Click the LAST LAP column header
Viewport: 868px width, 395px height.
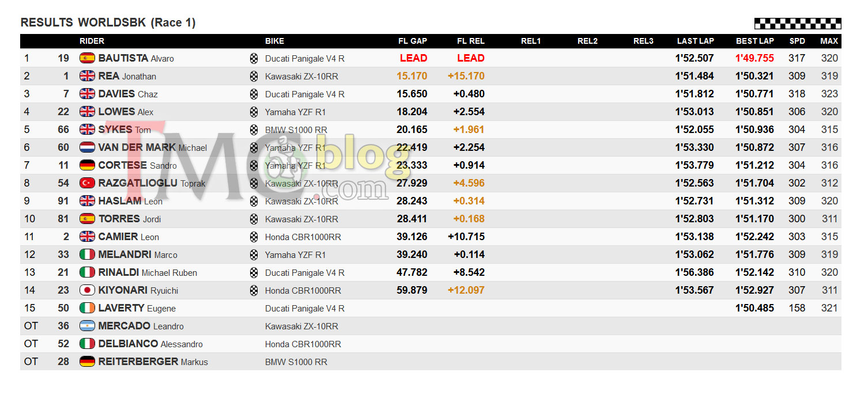pyautogui.click(x=696, y=41)
